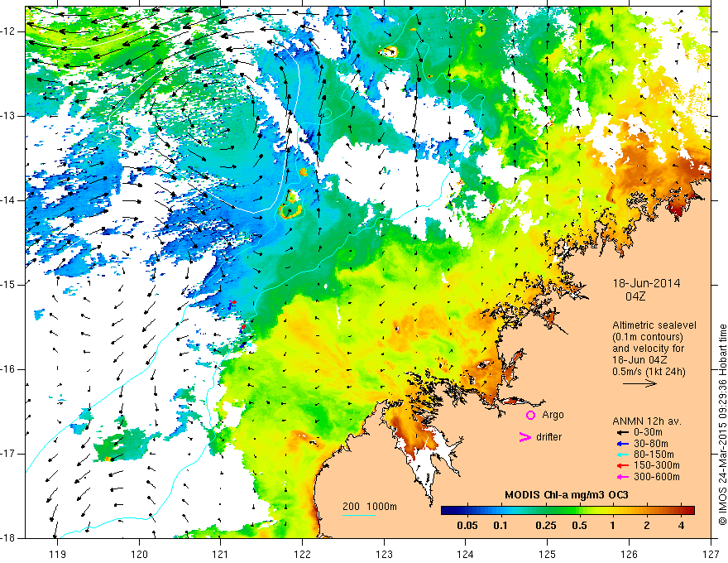Click longitude axis label 120

coord(139,554)
